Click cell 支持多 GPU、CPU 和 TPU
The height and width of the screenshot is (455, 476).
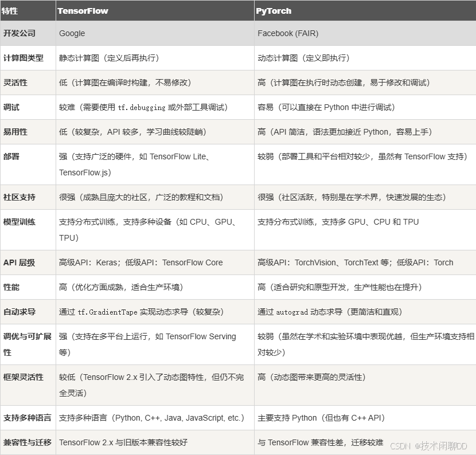[x=365, y=230]
